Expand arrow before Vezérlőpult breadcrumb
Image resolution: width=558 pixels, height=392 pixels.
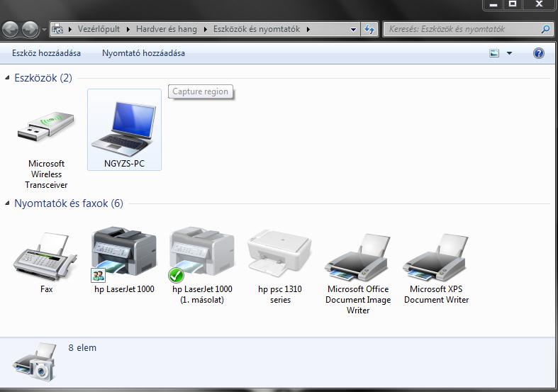[x=70, y=29]
